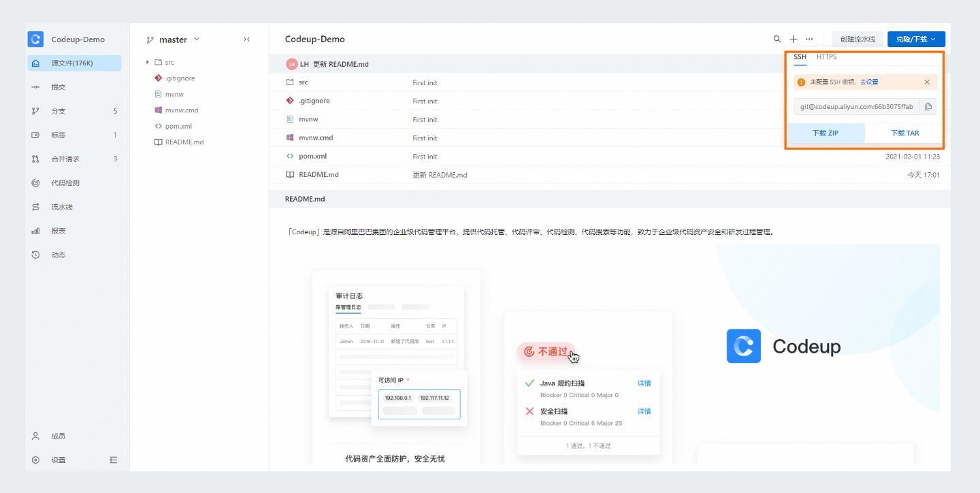Click the 下载 ZIP button

click(x=826, y=133)
